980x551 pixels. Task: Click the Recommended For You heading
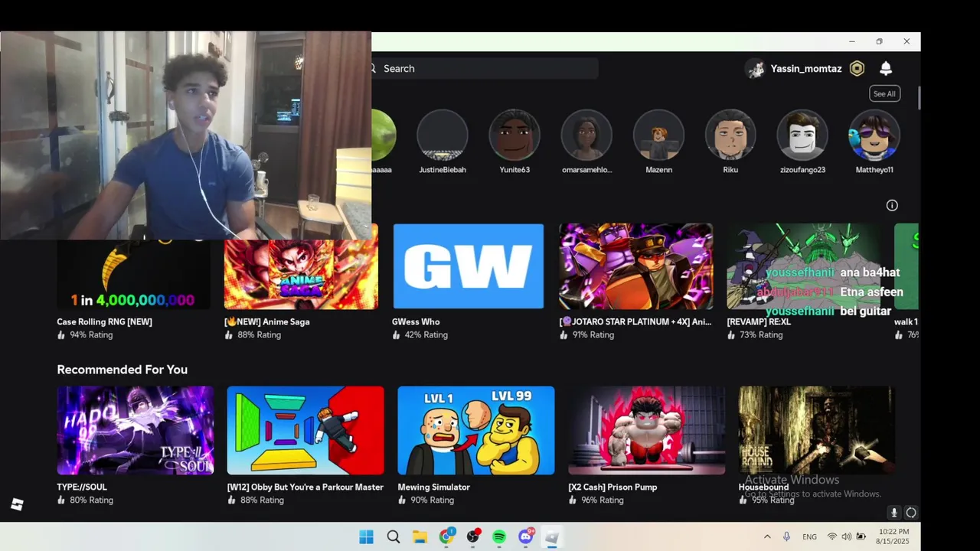[122, 370]
